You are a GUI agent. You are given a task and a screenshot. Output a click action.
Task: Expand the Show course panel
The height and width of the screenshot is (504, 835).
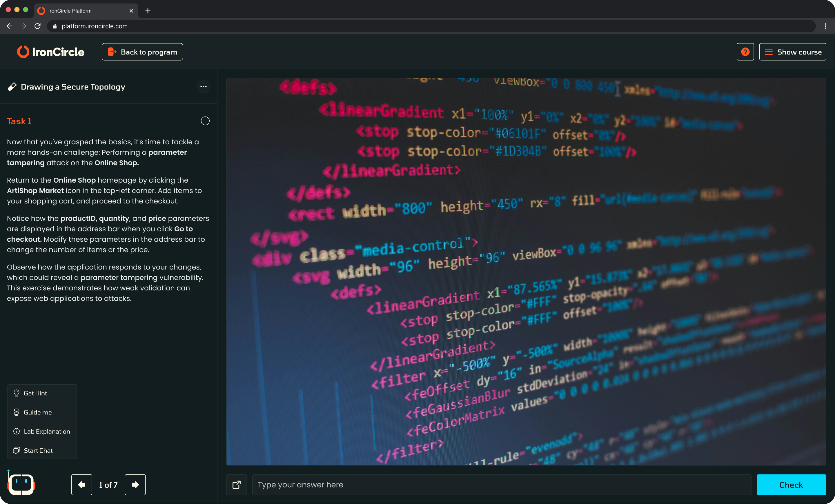click(792, 52)
